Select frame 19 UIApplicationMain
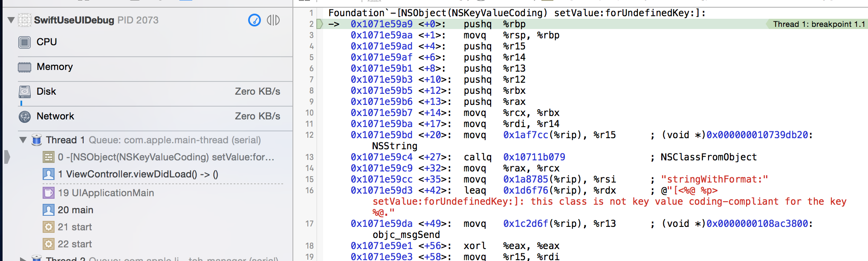Image resolution: width=868 pixels, height=261 pixels. pos(106,193)
